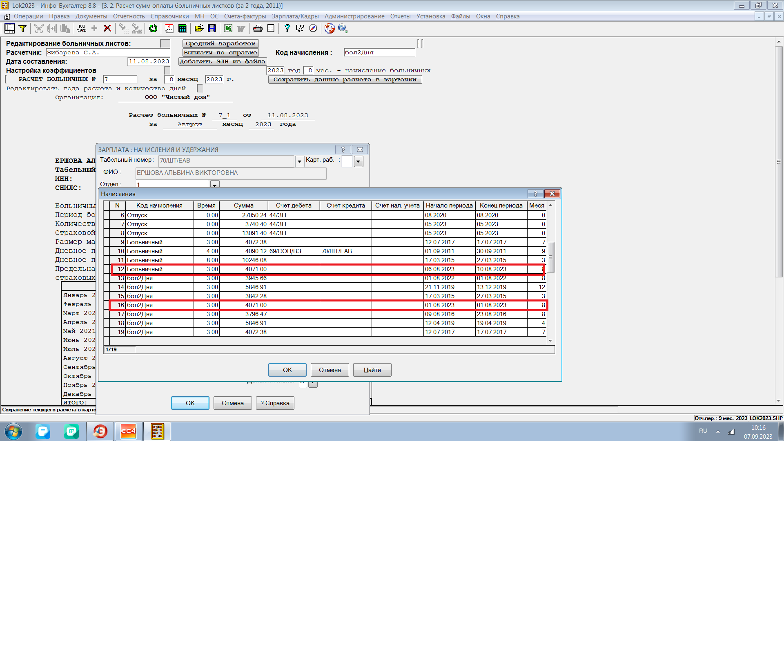Confirm OK in Начисления dialog
The height and width of the screenshot is (672, 784).
(x=287, y=370)
